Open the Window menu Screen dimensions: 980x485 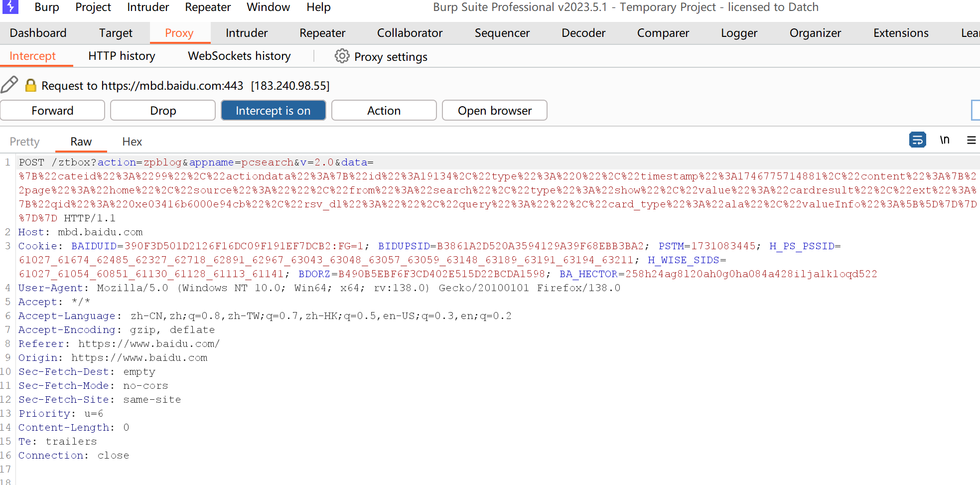pos(268,7)
